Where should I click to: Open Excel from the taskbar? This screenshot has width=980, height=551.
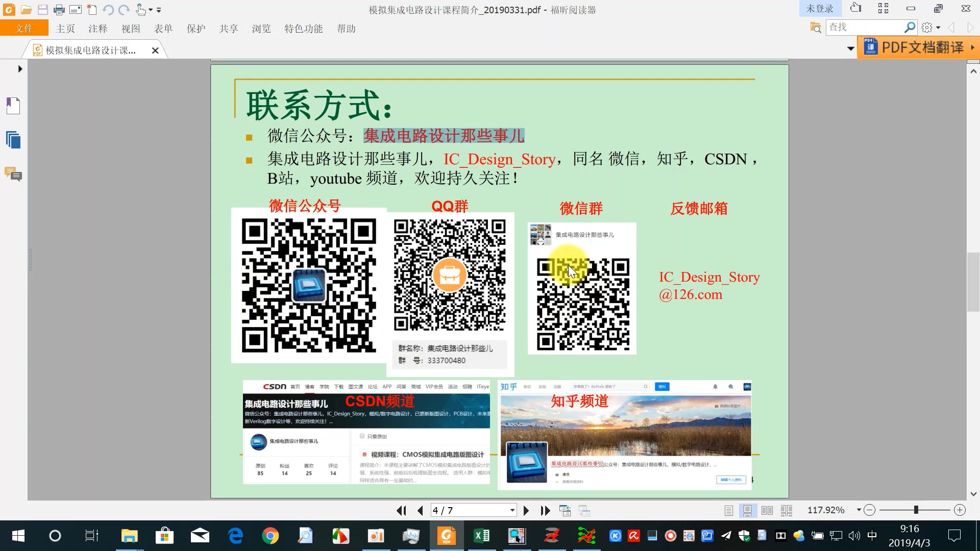point(481,536)
